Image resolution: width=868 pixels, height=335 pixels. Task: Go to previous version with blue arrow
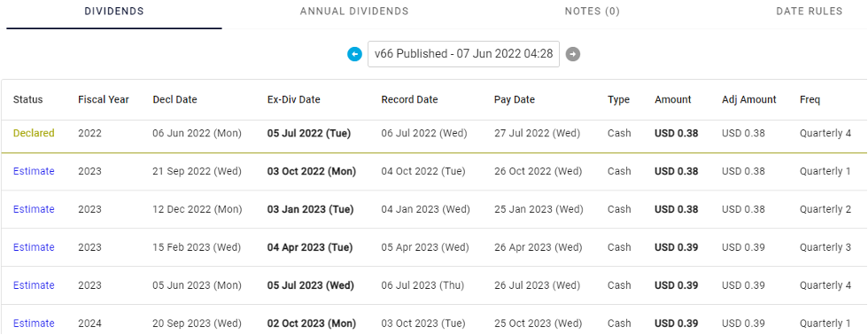tap(354, 54)
